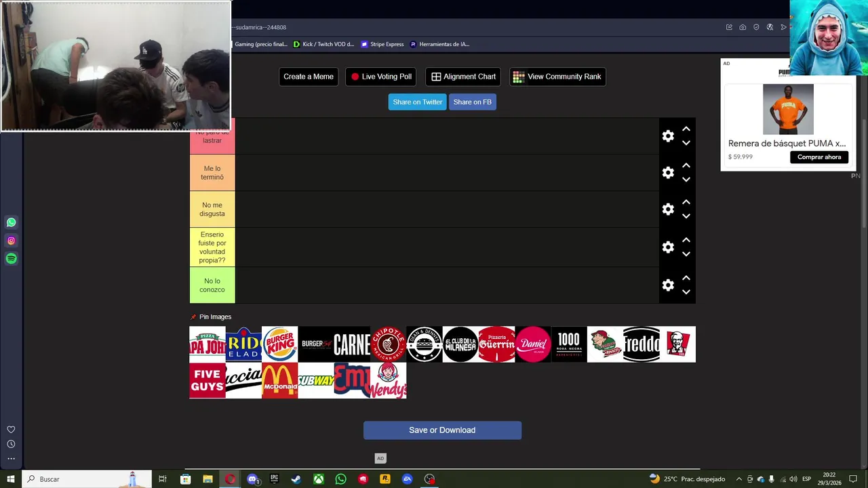The height and width of the screenshot is (488, 868).
Task: Open the Rockstar Games Launcher from taskbar
Action: coord(385,479)
